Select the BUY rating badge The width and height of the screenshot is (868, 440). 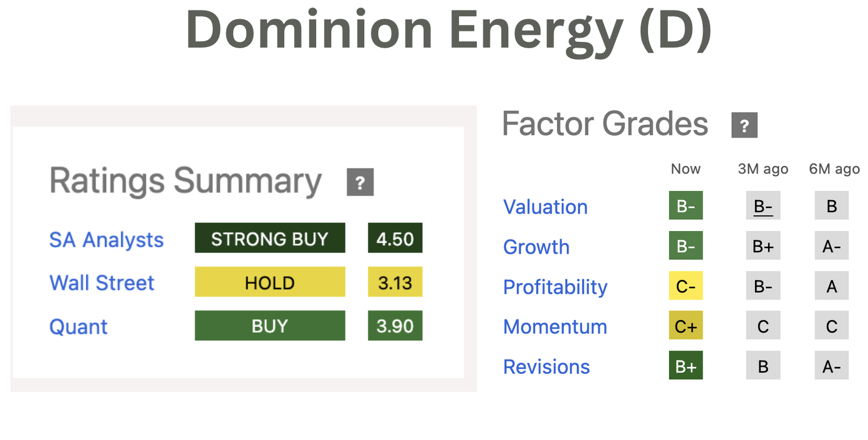click(x=270, y=326)
